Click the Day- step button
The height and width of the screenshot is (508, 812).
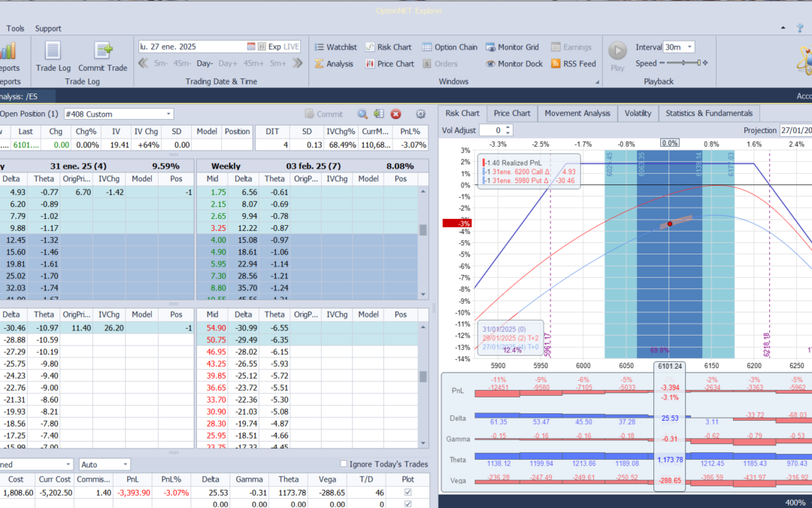pos(205,63)
